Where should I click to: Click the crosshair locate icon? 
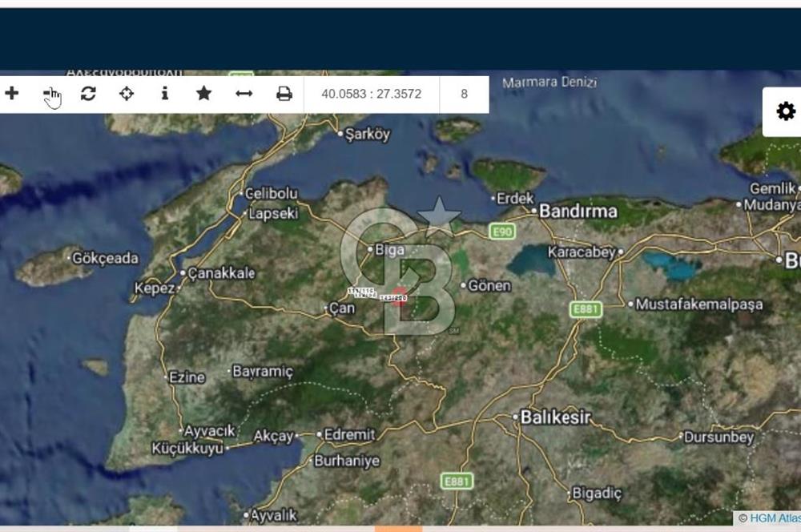coord(127,94)
